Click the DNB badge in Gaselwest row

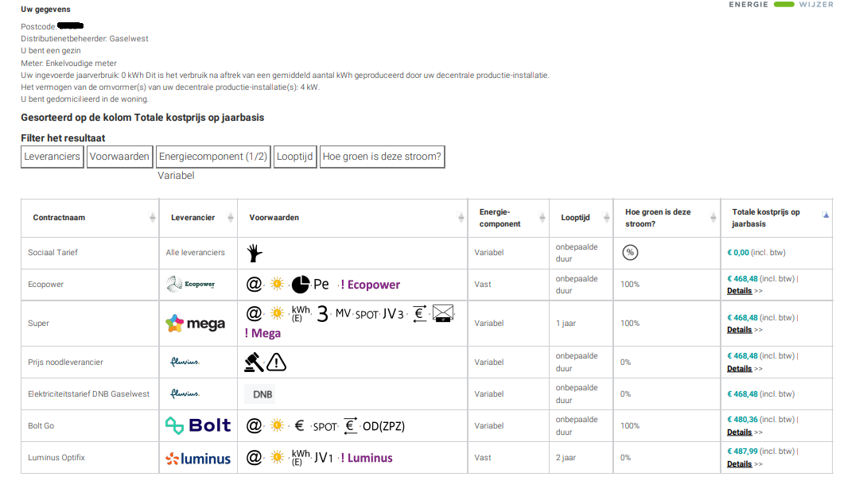click(262, 394)
